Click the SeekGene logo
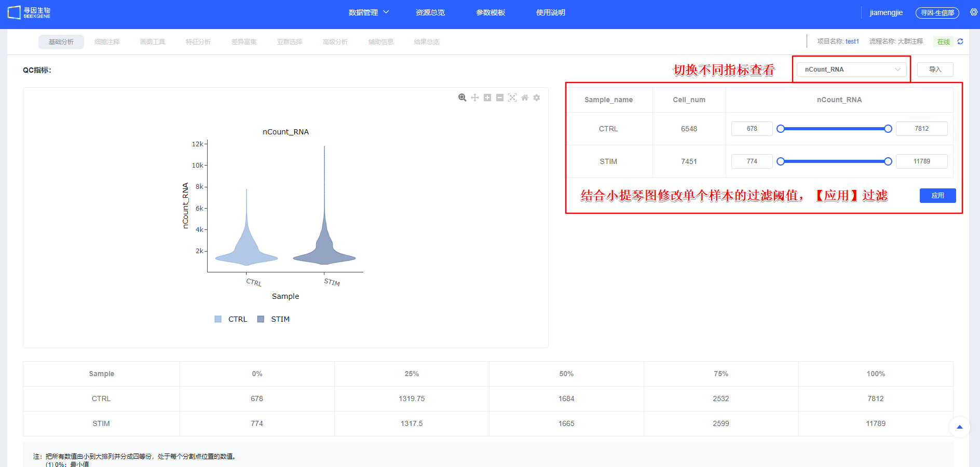 [29, 12]
